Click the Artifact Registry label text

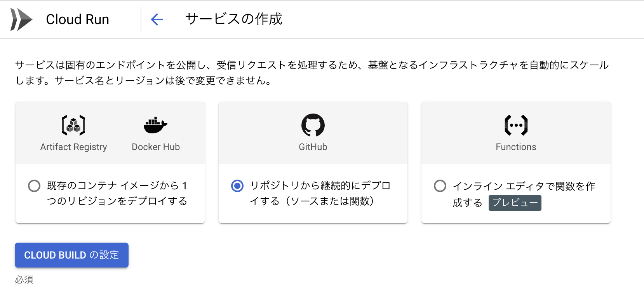click(x=73, y=147)
